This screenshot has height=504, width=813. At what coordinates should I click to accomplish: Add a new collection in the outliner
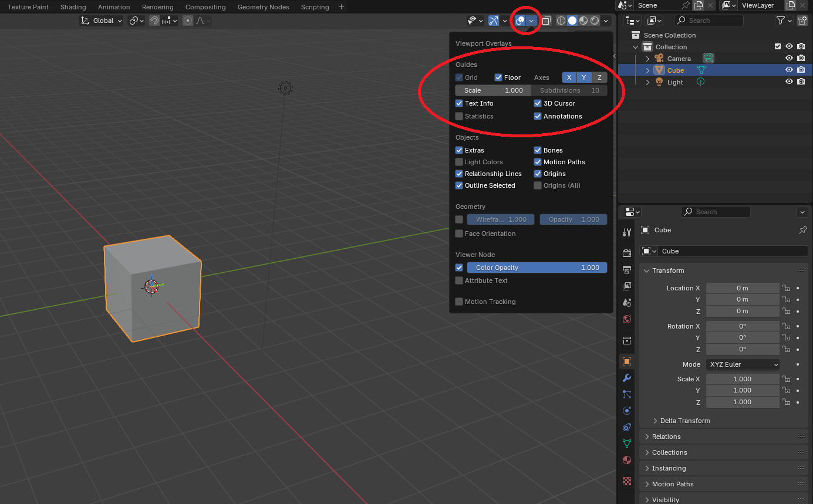point(802,21)
